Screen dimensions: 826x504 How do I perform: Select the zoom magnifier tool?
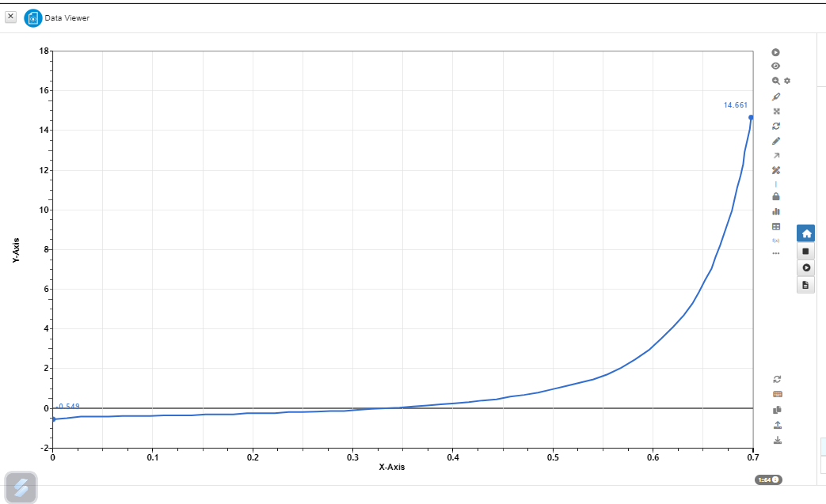tap(776, 81)
